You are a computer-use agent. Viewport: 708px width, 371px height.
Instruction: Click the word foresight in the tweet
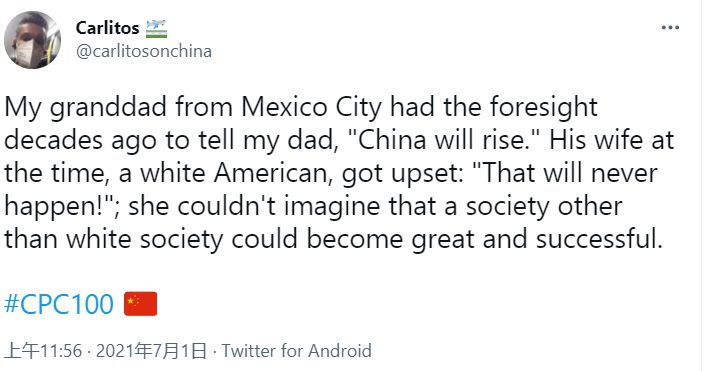tap(543, 107)
